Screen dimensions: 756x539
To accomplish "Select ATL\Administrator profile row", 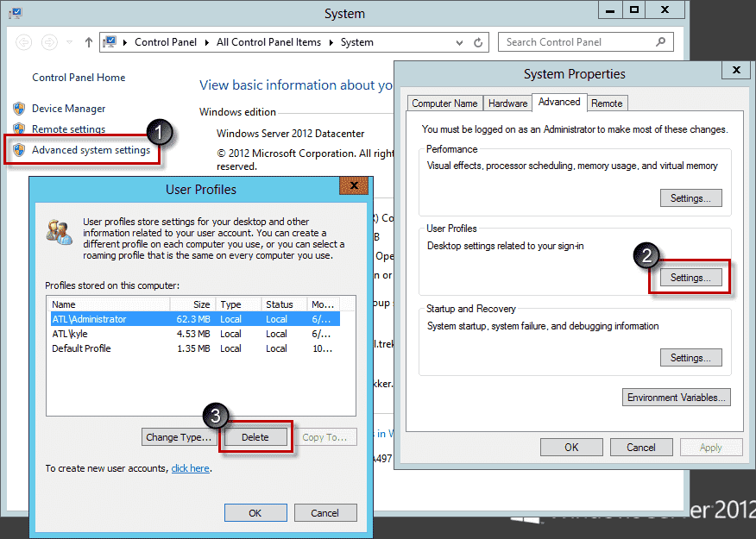I will [195, 319].
